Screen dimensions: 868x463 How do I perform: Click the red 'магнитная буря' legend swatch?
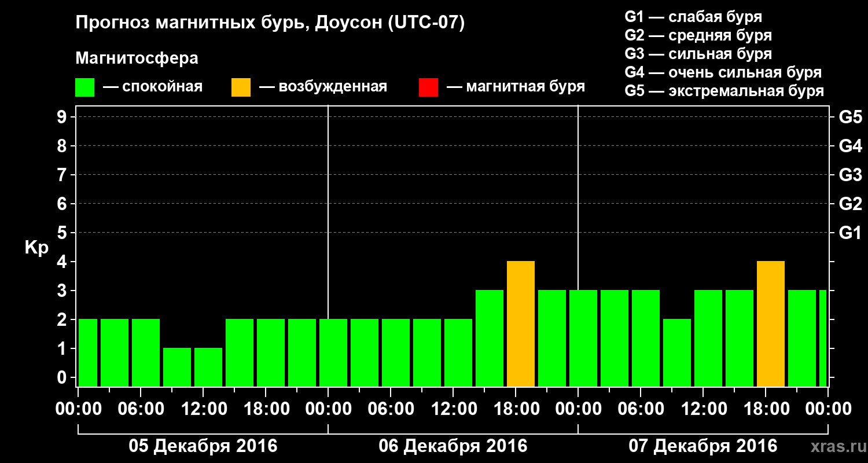pos(428,87)
